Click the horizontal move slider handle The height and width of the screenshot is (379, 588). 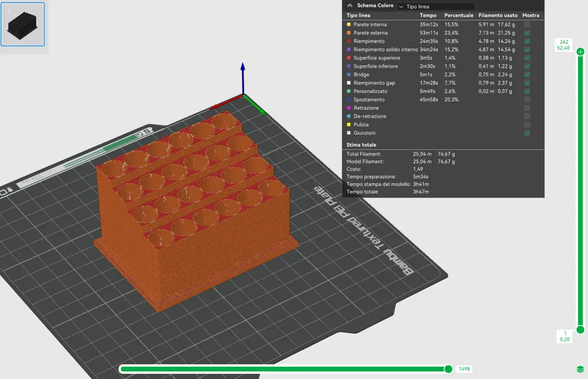point(448,369)
